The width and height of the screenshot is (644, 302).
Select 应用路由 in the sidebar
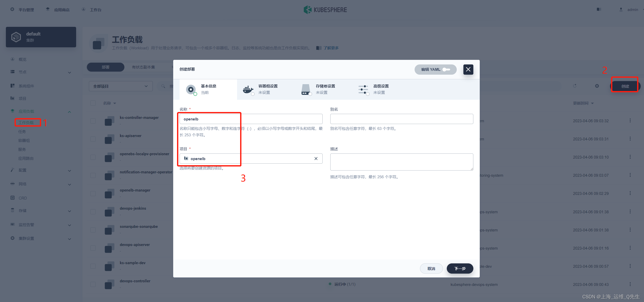pos(26,158)
